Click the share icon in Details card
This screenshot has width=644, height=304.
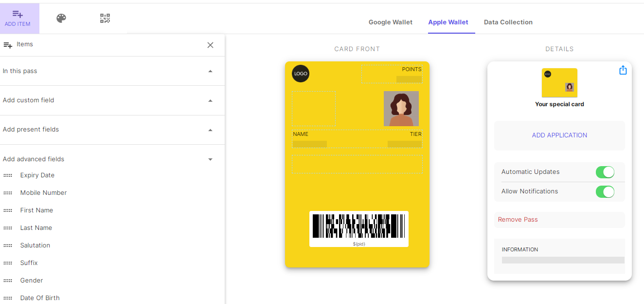623,70
